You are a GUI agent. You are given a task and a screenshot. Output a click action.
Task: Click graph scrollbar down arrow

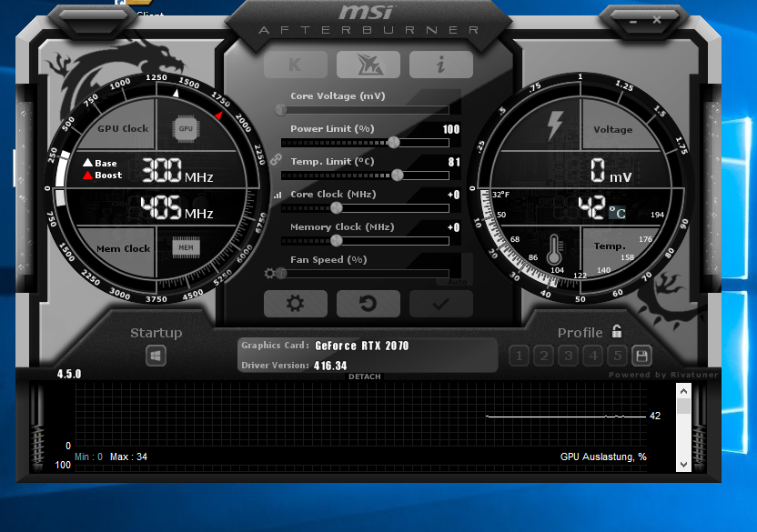click(x=683, y=465)
